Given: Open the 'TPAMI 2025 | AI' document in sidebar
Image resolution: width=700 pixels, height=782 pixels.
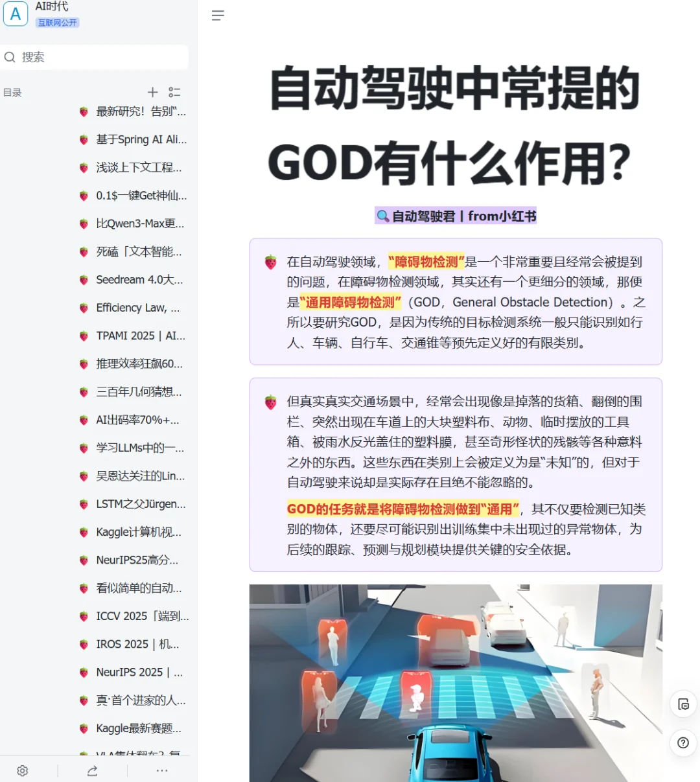Looking at the screenshot, I should point(136,336).
